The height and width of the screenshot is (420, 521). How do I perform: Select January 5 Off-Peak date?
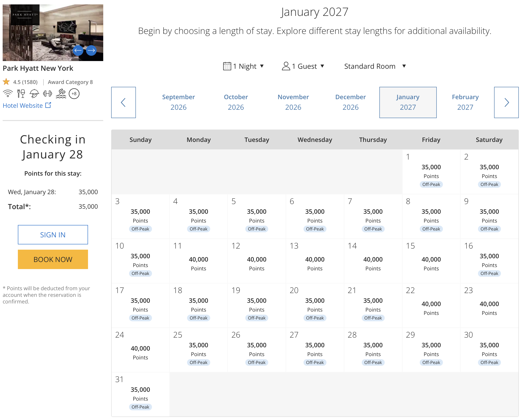tap(257, 215)
